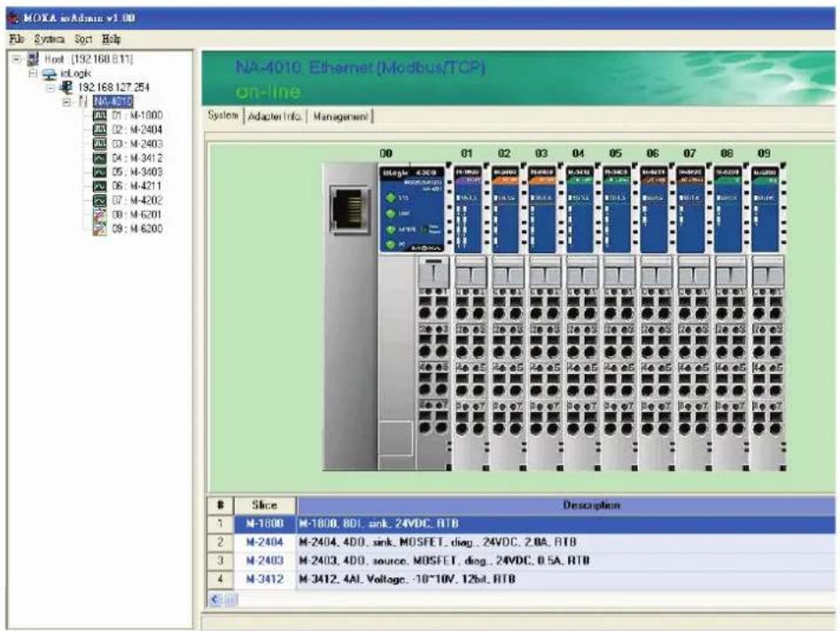Select M-2404 slice cell in row 2

tap(265, 542)
